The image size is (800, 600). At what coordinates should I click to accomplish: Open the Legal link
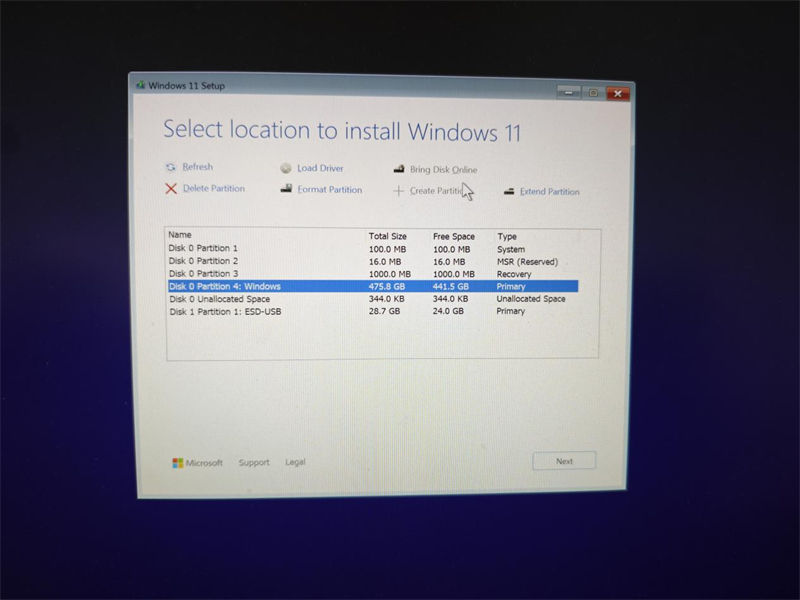[x=295, y=462]
